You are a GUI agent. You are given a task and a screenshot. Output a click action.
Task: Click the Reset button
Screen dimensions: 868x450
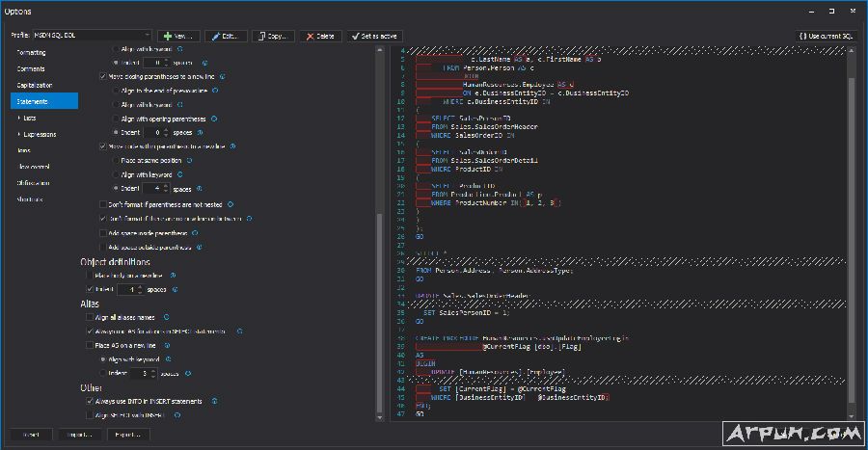click(x=32, y=435)
